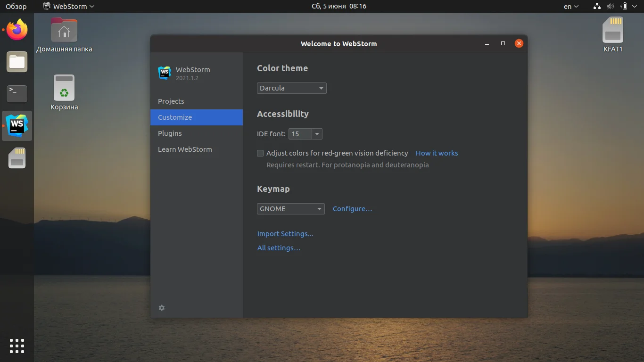Select the Customize tab

click(x=197, y=117)
